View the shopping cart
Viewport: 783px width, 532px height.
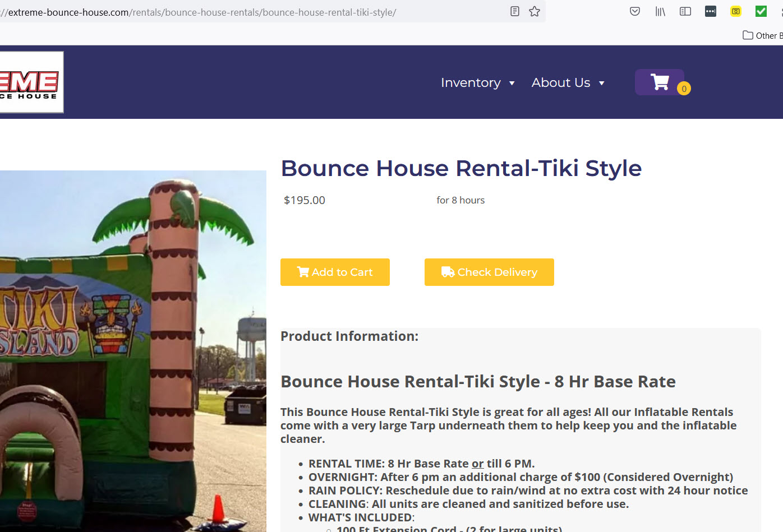click(659, 82)
